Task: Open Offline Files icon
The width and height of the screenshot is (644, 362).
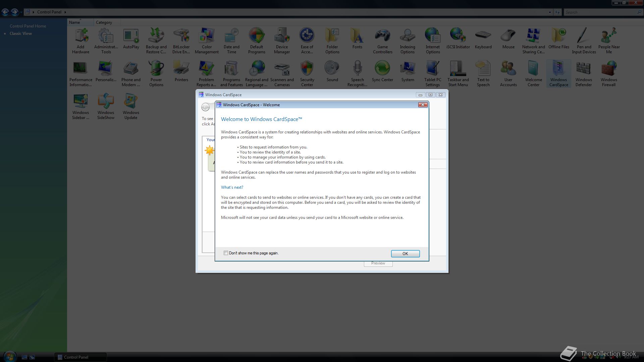Action: point(559,39)
